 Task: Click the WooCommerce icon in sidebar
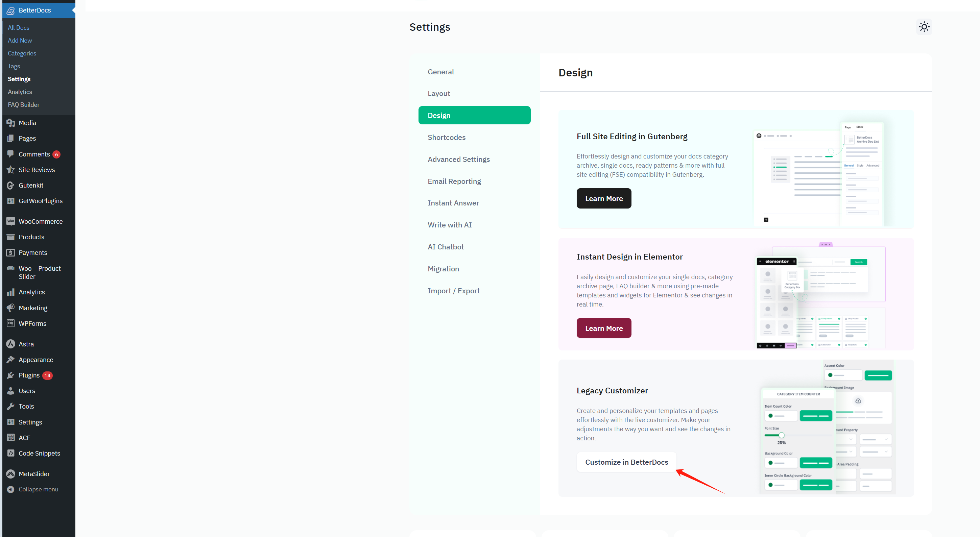click(x=11, y=221)
